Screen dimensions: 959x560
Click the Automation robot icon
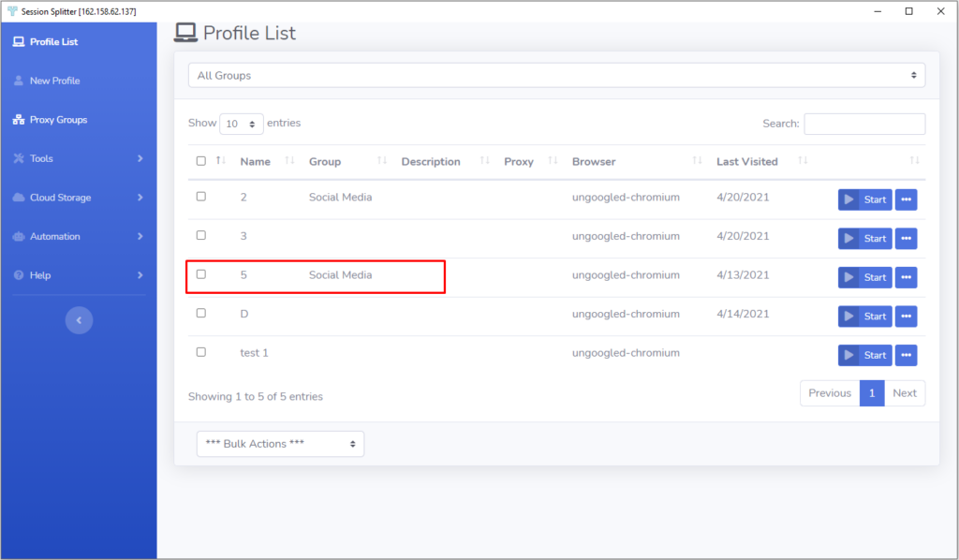click(19, 237)
